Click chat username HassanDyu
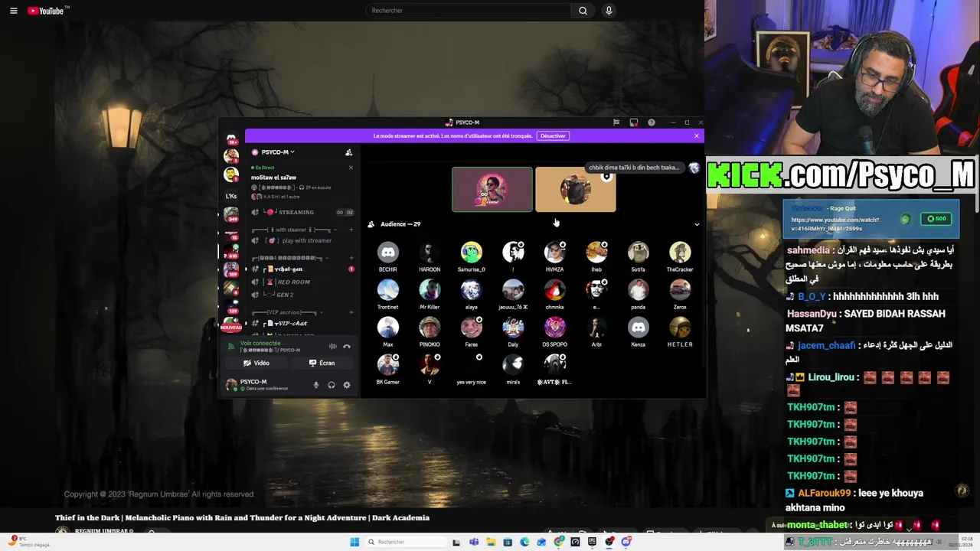 point(811,314)
